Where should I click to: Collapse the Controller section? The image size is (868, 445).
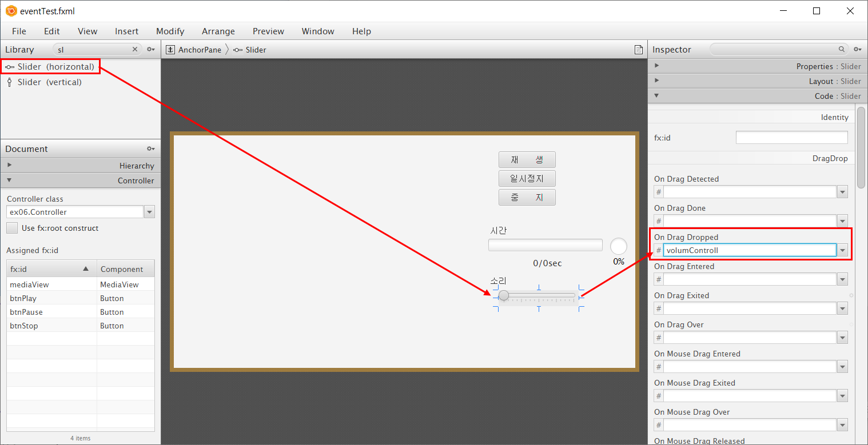[81, 181]
